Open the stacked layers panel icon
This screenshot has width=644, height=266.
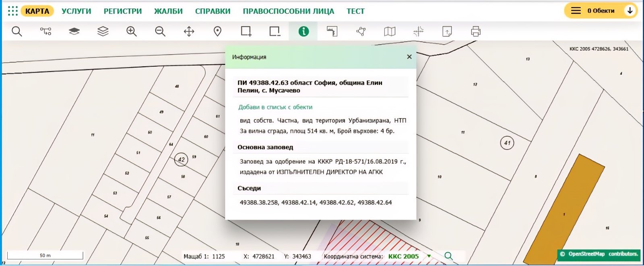(x=103, y=31)
